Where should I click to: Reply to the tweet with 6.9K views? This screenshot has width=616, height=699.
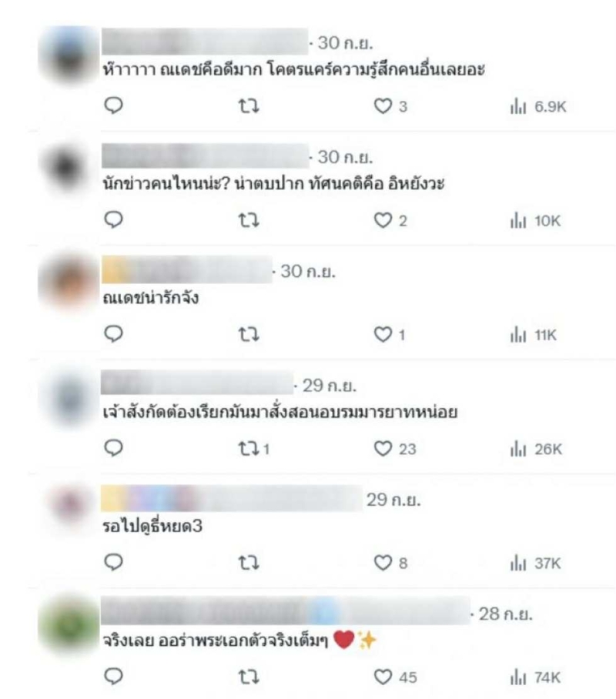pyautogui.click(x=113, y=106)
